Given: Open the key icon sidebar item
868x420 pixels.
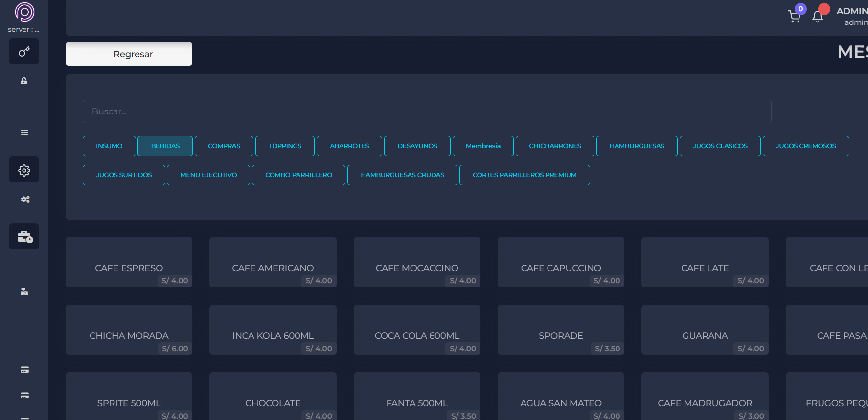Looking at the screenshot, I should click(24, 51).
